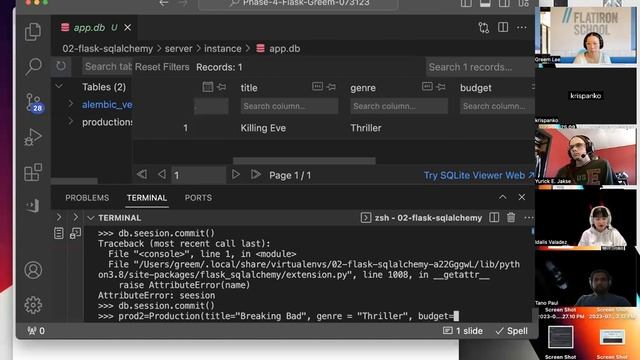Toggle Spell check in status bar

[x=511, y=331]
